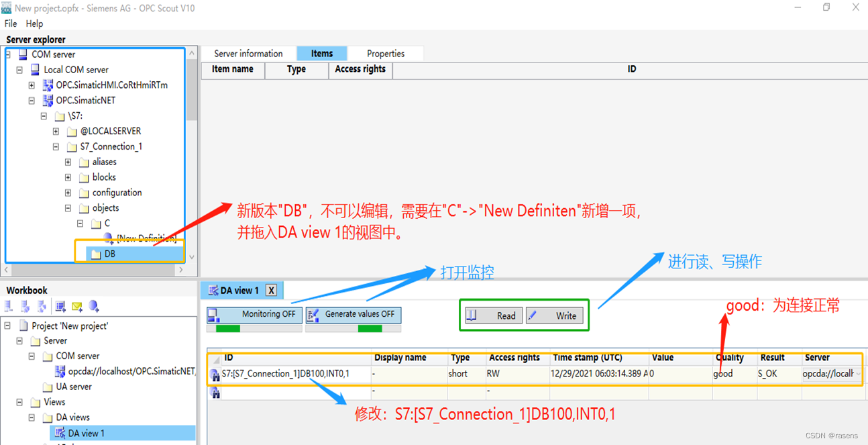Click the Item name column header

point(233,69)
